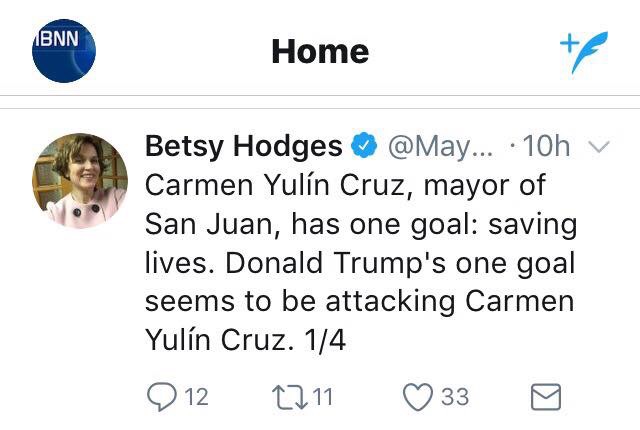Click the retweet count 11
This screenshot has width=640, height=430.
pos(321,397)
